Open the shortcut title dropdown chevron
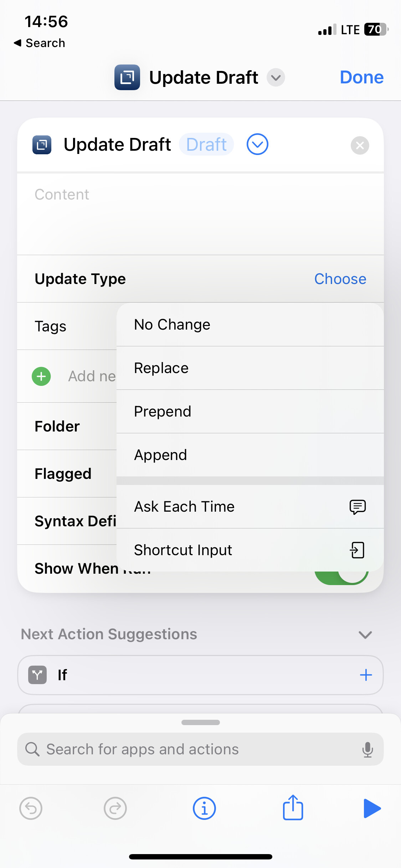401x868 pixels. (x=276, y=77)
